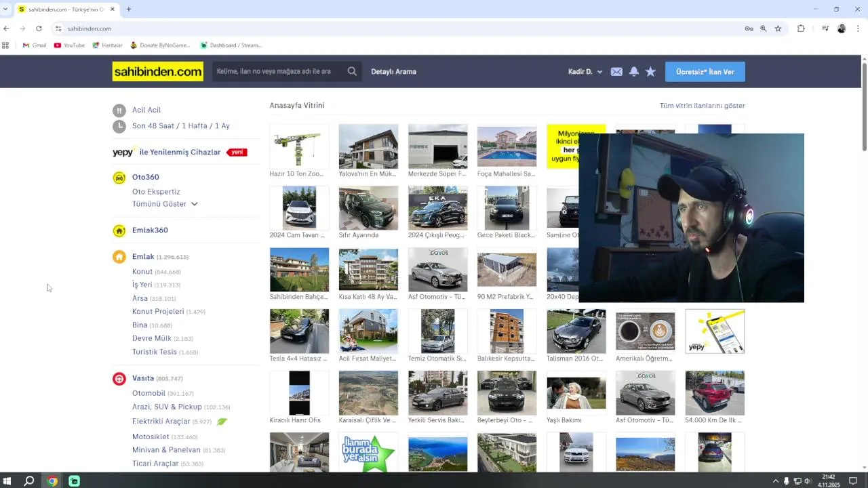868x488 pixels.
Task: Bookmark this page with the star icon
Action: pos(778,28)
